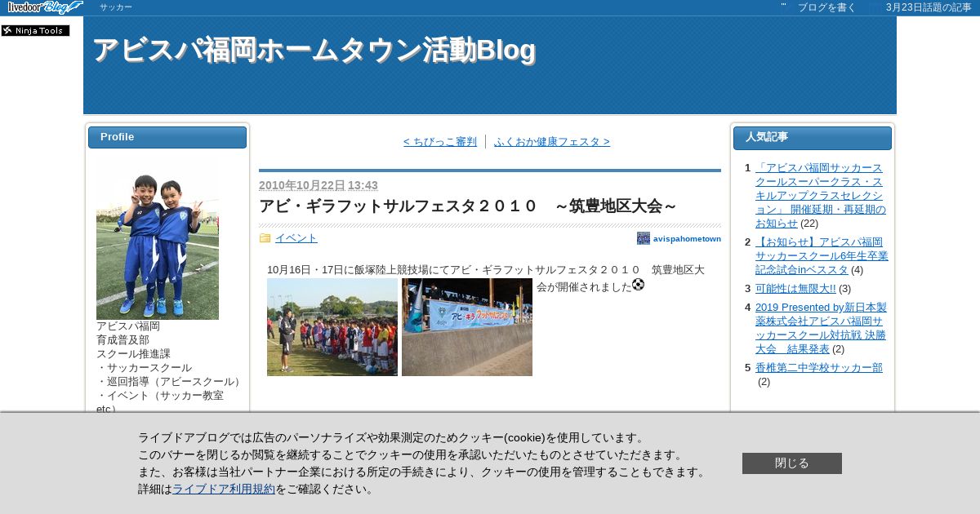Open popular article スーパークラス・スキルアップクラスセレクション
Screen dimensions: 980x514
(821, 195)
